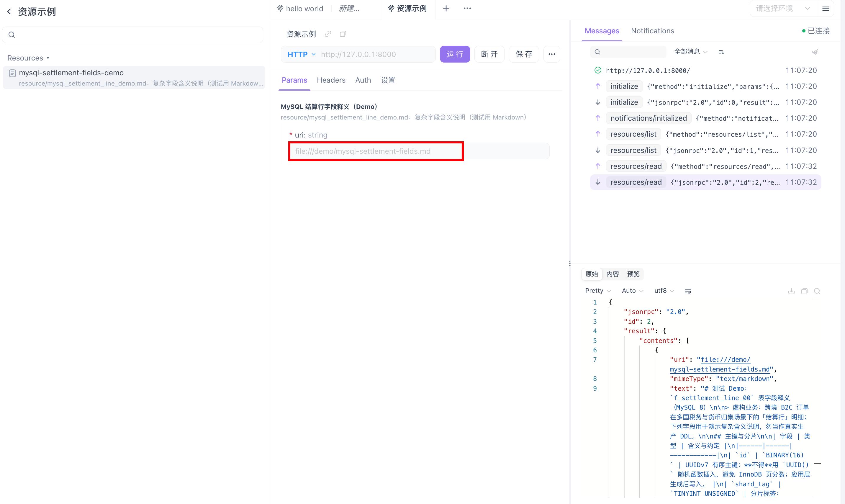Click the mysql-settlement-fields-demo resource document icon
The width and height of the screenshot is (845, 504).
[x=12, y=73]
